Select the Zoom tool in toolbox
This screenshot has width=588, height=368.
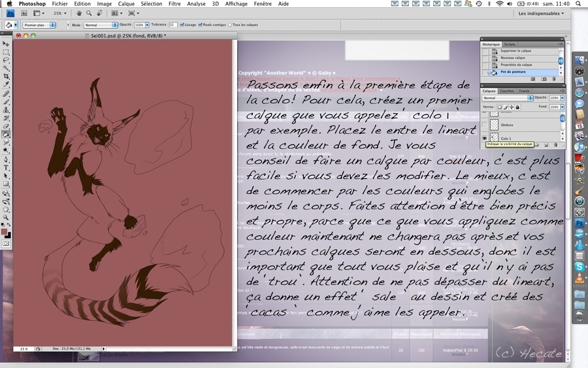6,218
